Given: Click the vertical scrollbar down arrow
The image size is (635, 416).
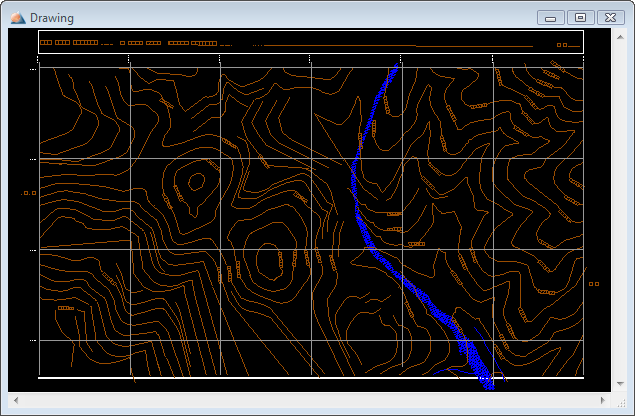Looking at the screenshot, I should point(620,384).
